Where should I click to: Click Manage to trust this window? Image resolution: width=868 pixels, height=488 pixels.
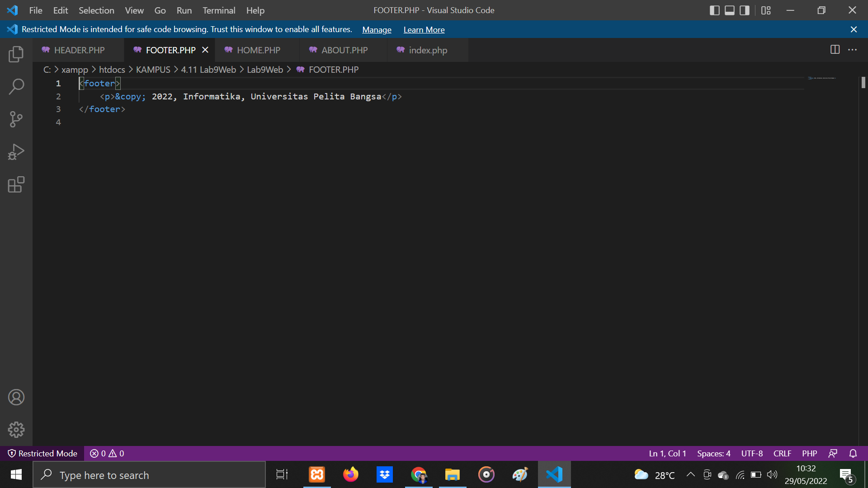[x=377, y=29]
